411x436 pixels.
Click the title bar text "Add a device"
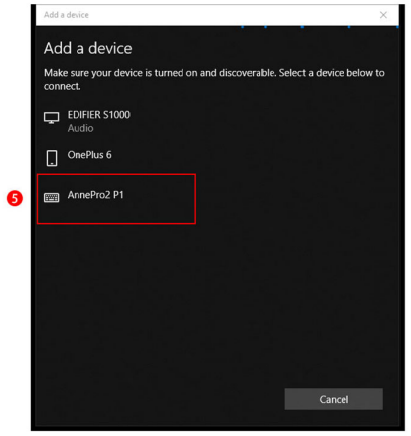pos(66,15)
